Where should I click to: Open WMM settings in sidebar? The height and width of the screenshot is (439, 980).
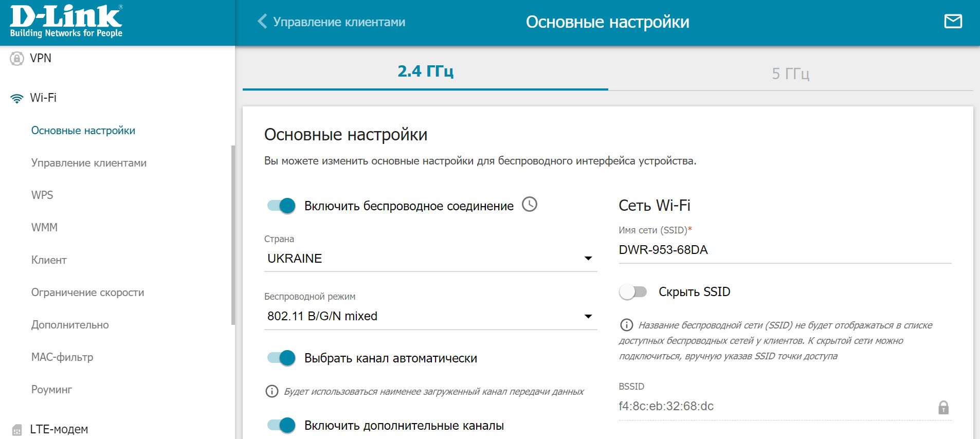(44, 228)
